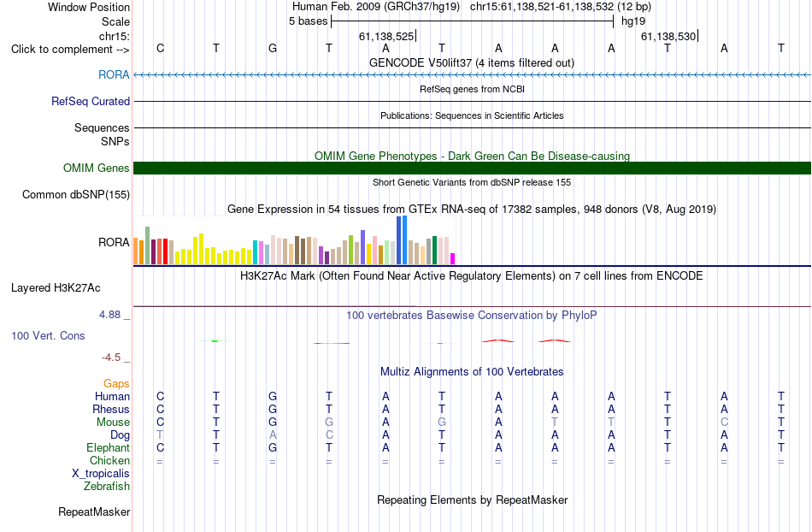Click the Sequences track label
This screenshot has width=812, height=532.
pos(102,128)
